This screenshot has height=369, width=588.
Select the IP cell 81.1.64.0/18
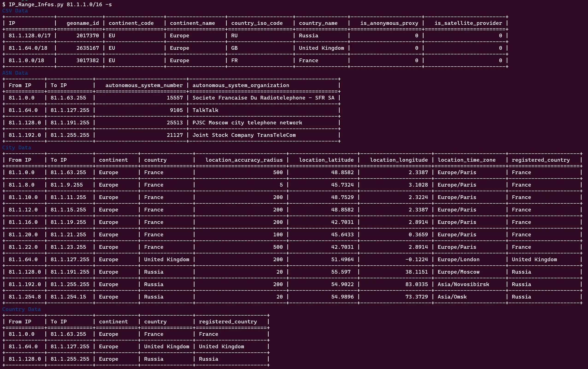coord(28,48)
